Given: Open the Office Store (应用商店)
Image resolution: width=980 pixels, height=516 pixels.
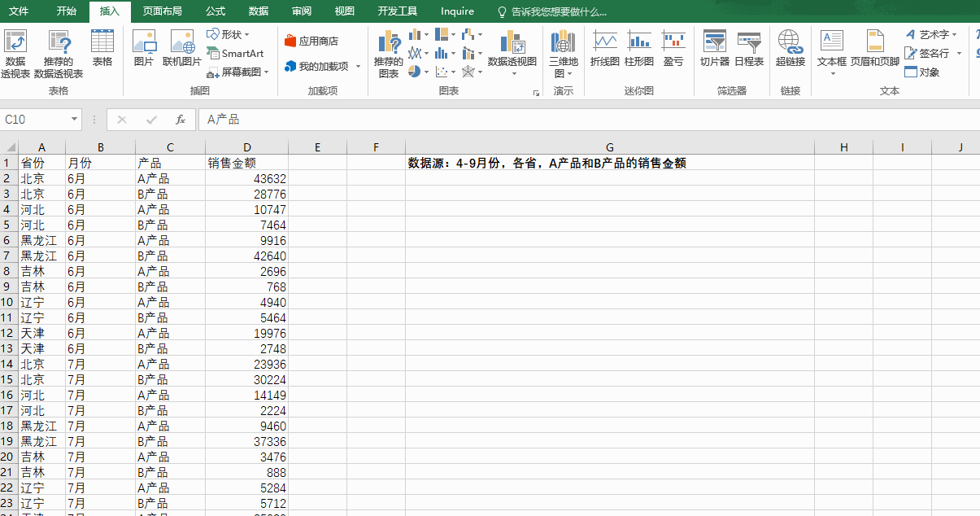Looking at the screenshot, I should coord(311,41).
